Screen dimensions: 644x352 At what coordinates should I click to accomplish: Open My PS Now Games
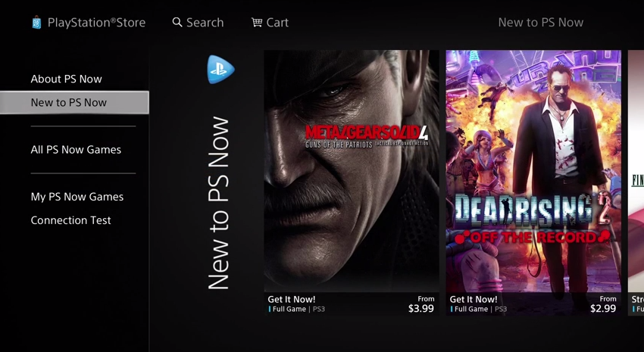[77, 197]
